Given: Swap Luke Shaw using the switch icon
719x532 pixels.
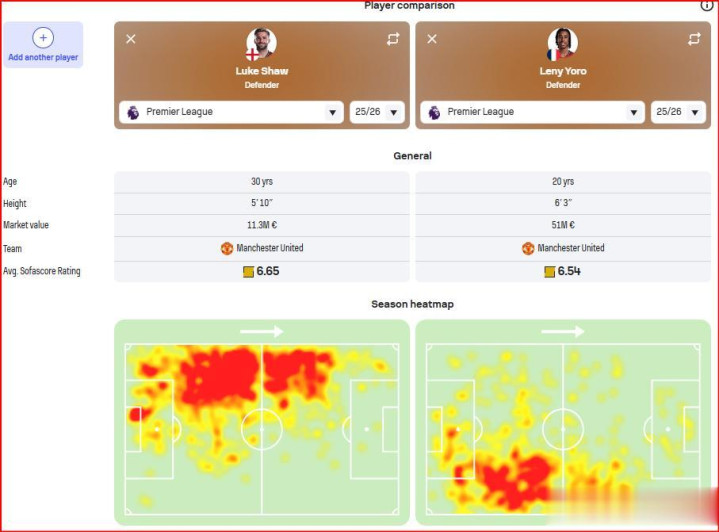Looking at the screenshot, I should click(x=392, y=39).
